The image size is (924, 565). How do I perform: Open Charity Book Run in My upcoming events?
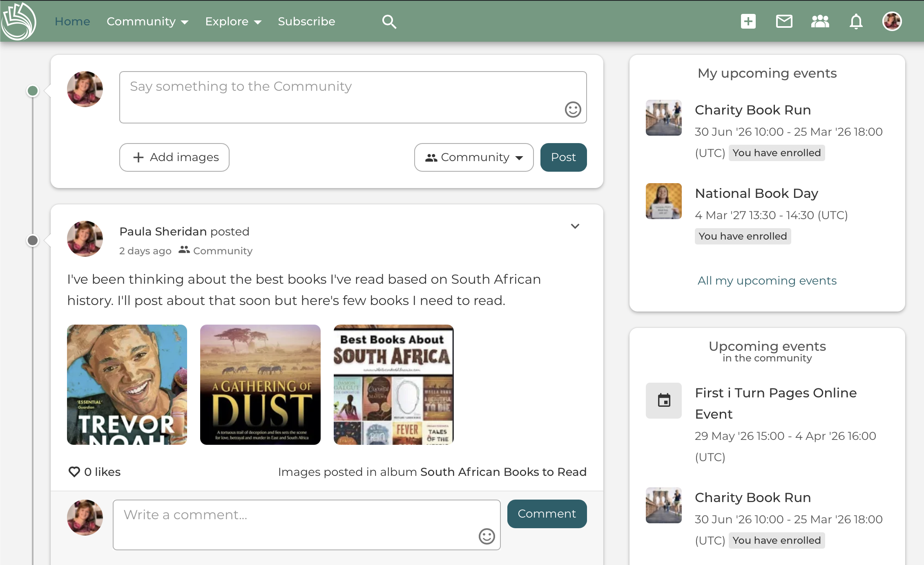[x=753, y=110]
